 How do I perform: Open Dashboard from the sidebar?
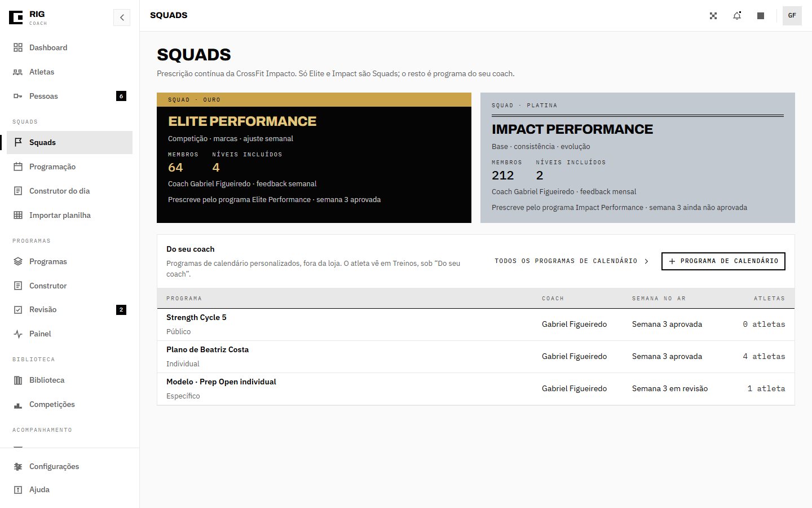(x=69, y=47)
